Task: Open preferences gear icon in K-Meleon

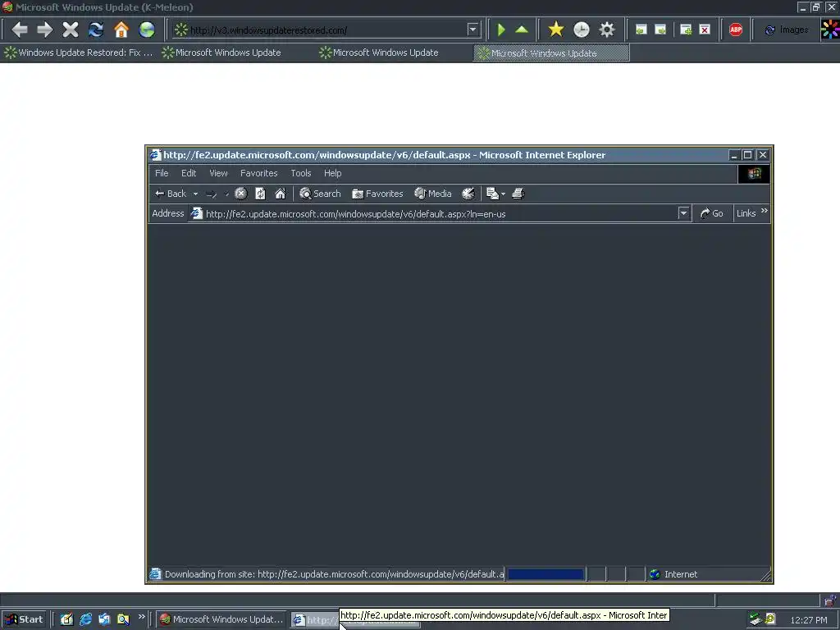Action: 607,30
